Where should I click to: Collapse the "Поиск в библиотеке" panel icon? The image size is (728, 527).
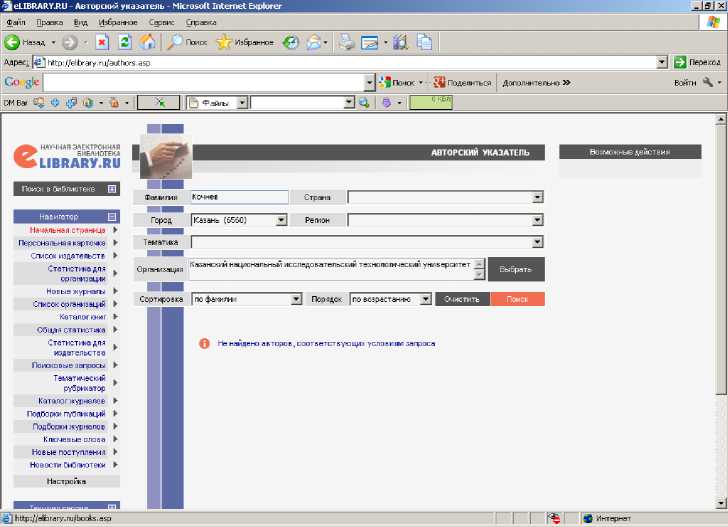click(x=112, y=189)
